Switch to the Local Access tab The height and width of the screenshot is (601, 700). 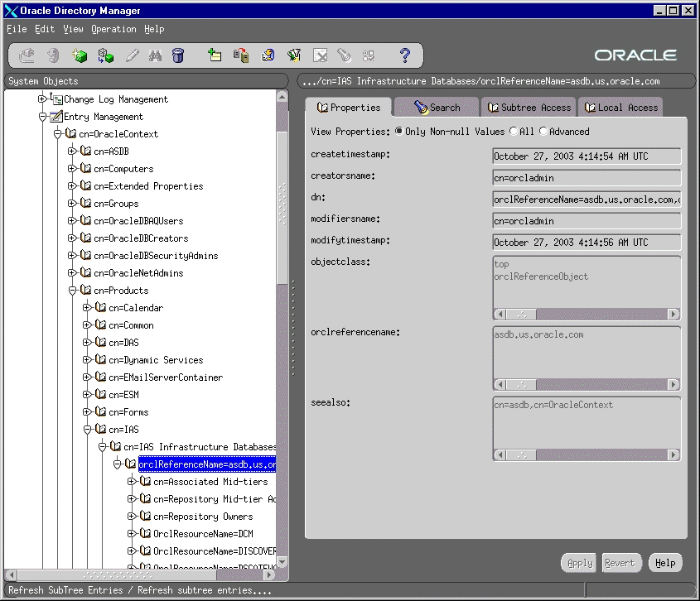pyautogui.click(x=621, y=108)
